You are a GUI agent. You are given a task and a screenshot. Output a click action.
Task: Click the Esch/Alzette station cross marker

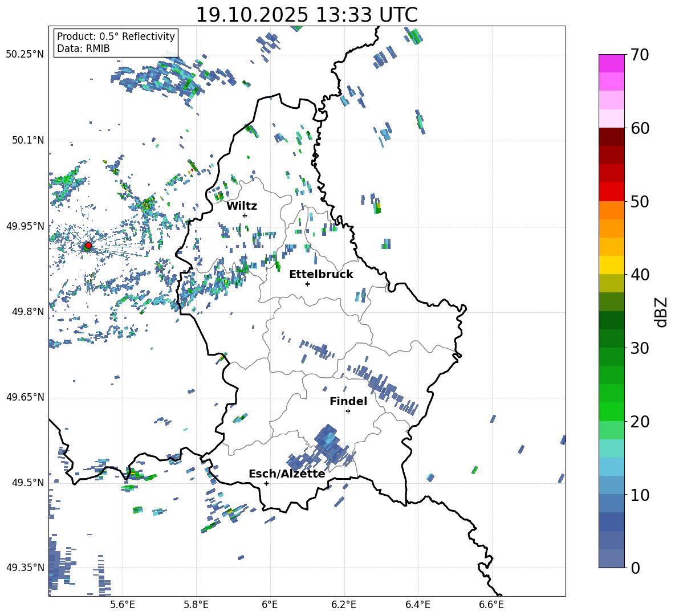pyautogui.click(x=266, y=483)
